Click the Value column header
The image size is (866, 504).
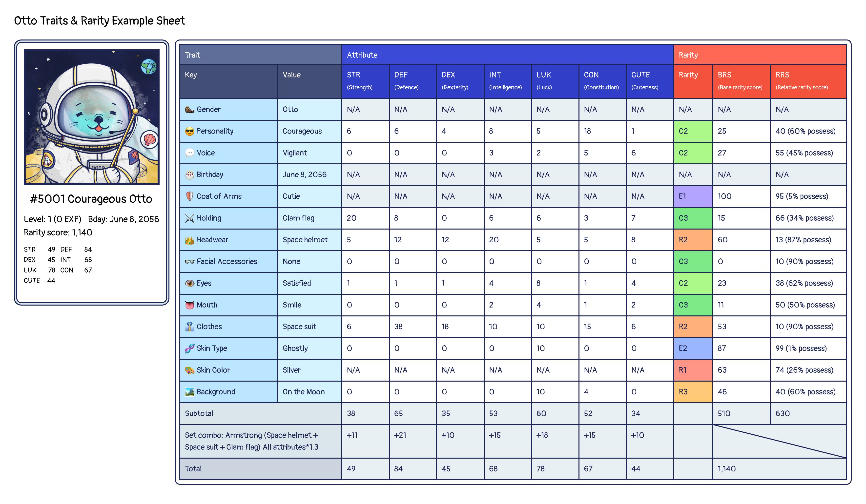point(310,81)
